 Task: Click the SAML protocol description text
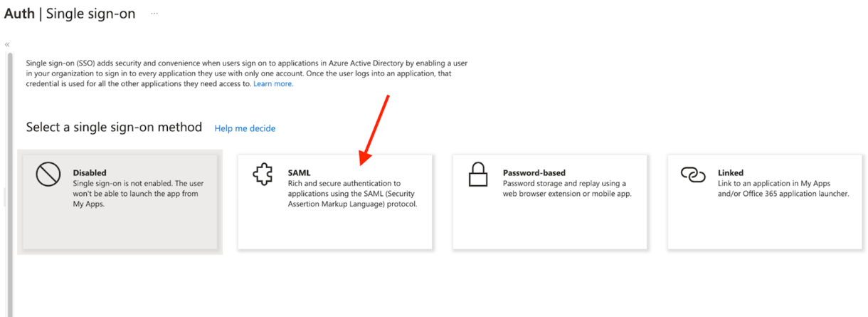coord(351,194)
